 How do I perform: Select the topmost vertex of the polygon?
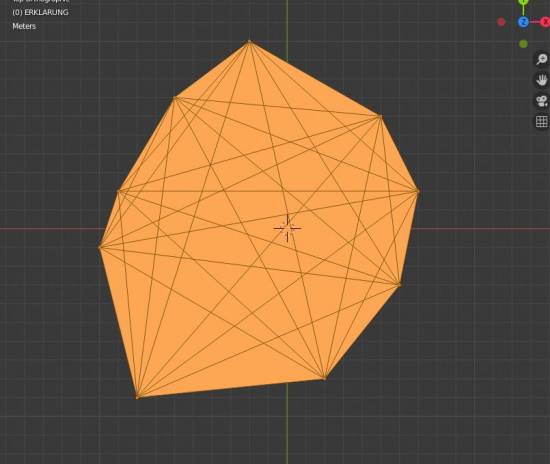(249, 42)
